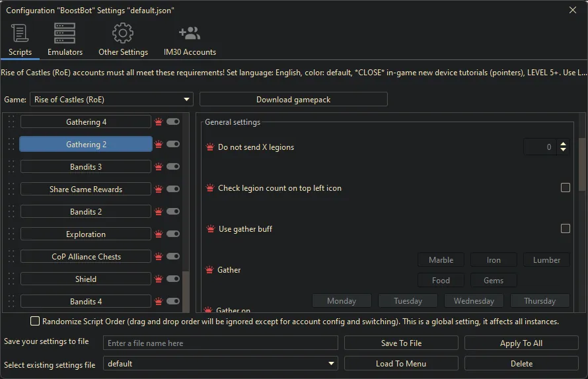
Task: Go to the IM30 Accounts tab
Action: [190, 40]
